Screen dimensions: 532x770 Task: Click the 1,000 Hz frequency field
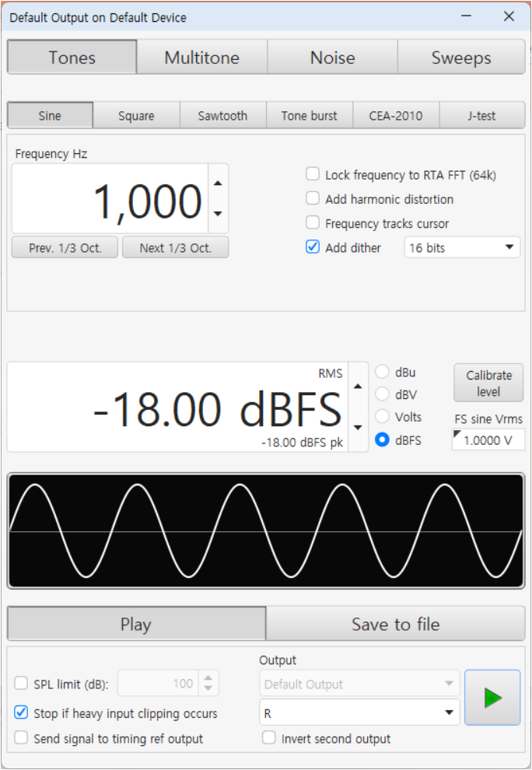click(x=110, y=199)
